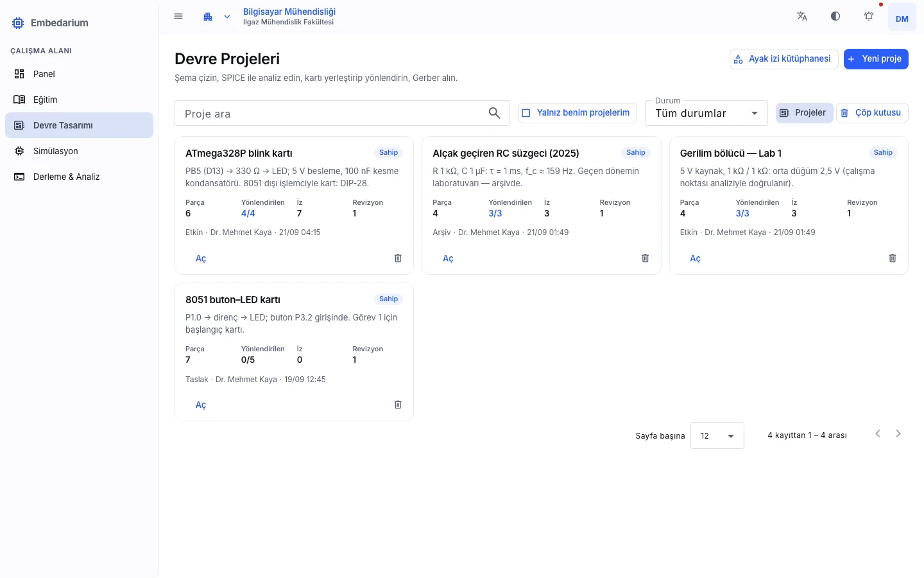This screenshot has height=578, width=924.
Task: Select Devre Tasarımı in sidebar
Action: point(79,125)
